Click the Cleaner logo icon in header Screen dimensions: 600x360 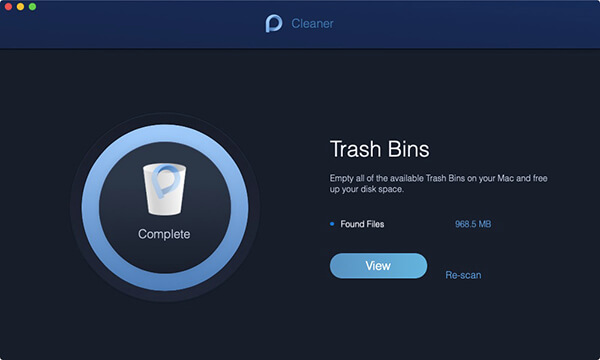click(x=274, y=23)
